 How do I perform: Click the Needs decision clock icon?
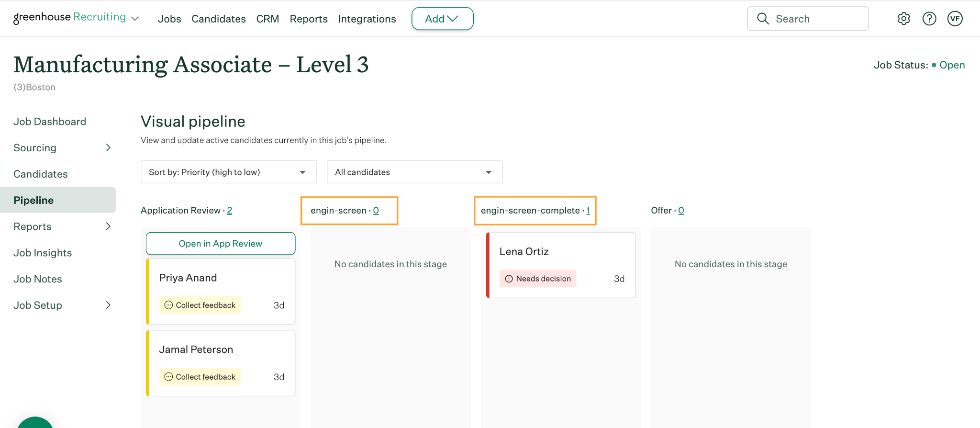click(x=509, y=279)
